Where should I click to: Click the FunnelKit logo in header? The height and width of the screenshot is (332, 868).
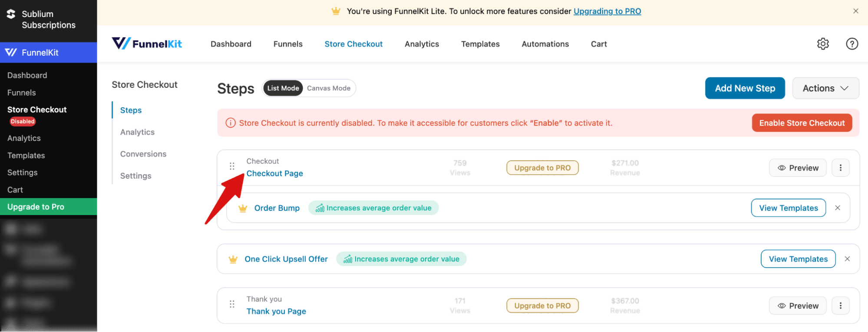[147, 43]
